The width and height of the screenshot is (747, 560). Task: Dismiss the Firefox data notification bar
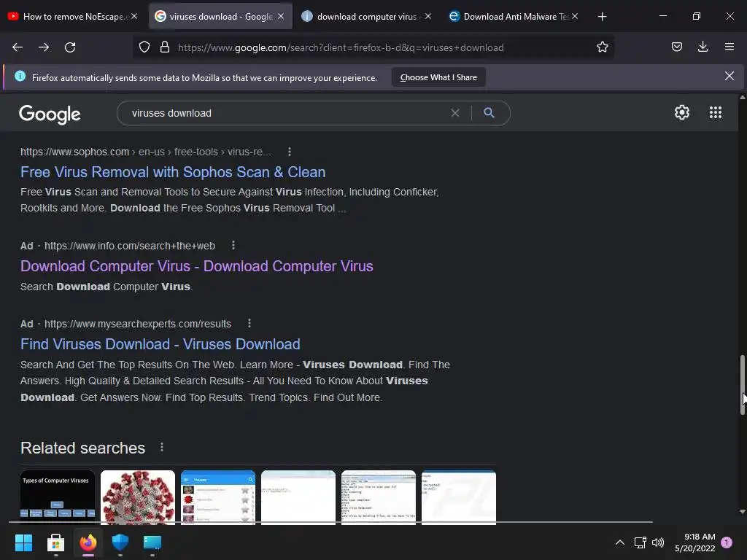[729, 76]
